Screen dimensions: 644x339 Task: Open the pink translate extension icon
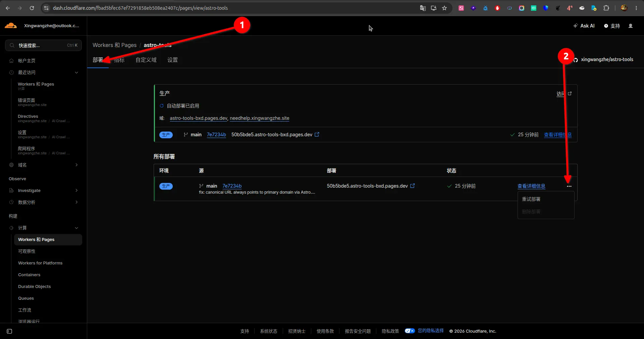pos(461,8)
